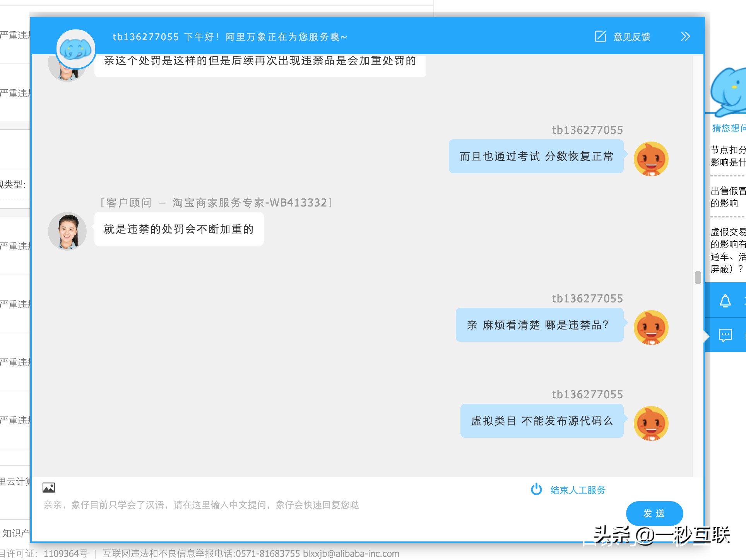Image resolution: width=746 pixels, height=560 pixels.
Task: Click the elephant mascot avatar in header
Action: coord(75,48)
